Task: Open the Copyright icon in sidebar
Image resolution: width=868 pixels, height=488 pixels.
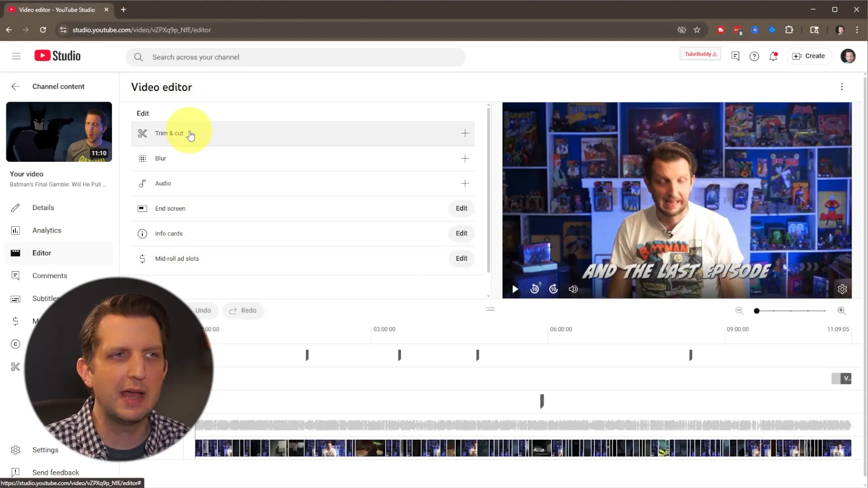Action: click(x=15, y=344)
